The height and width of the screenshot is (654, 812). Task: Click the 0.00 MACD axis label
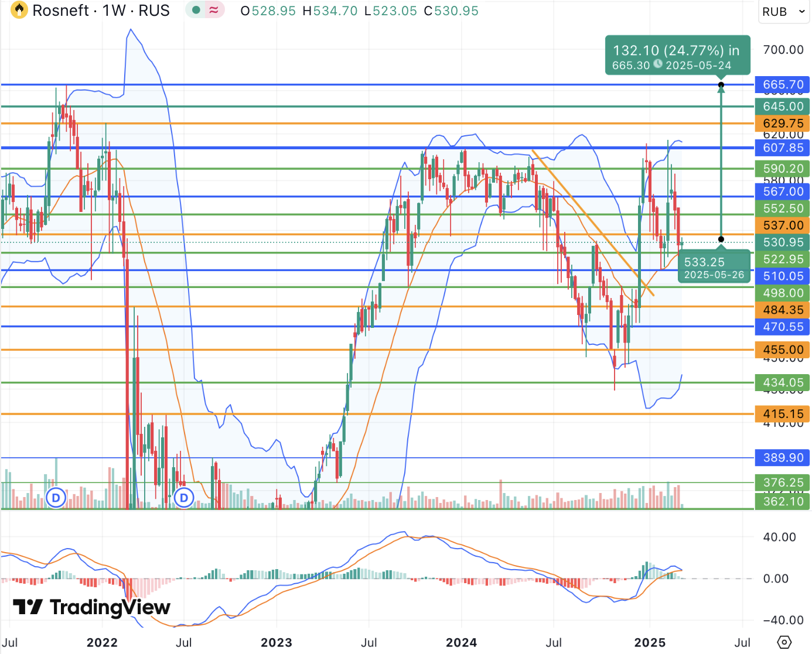[x=776, y=578]
